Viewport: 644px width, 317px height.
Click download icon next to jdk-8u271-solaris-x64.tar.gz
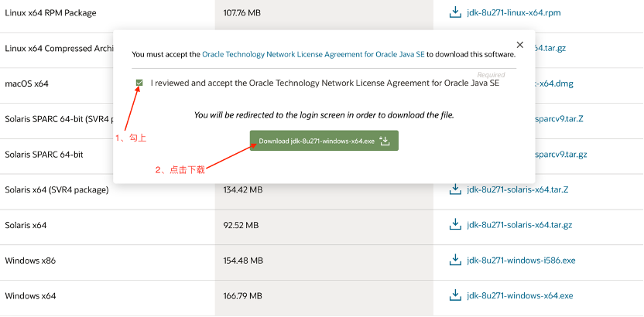pos(455,225)
